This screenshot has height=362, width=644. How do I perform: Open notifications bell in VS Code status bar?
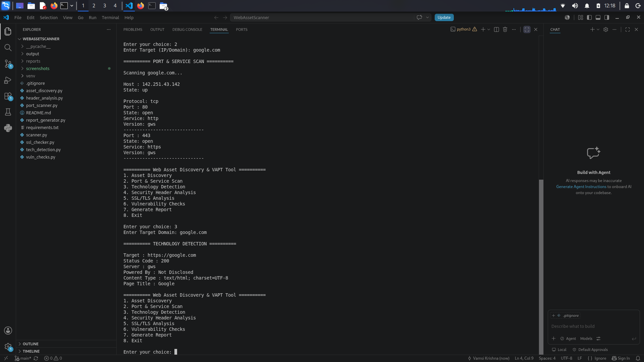(638, 358)
